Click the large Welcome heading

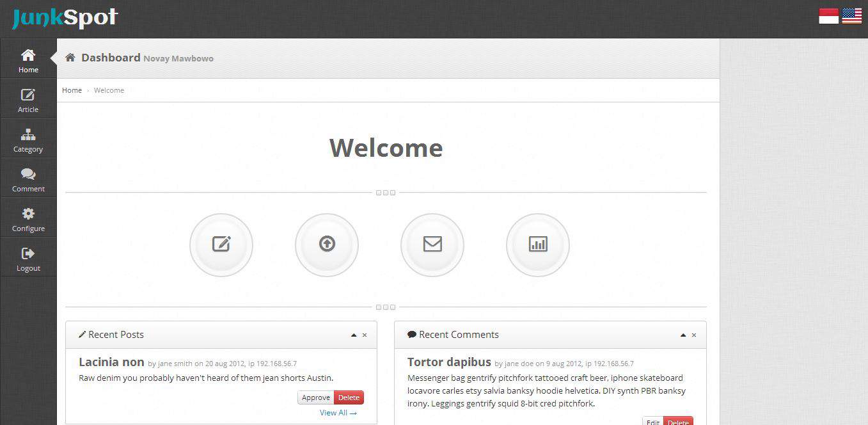pyautogui.click(x=386, y=148)
